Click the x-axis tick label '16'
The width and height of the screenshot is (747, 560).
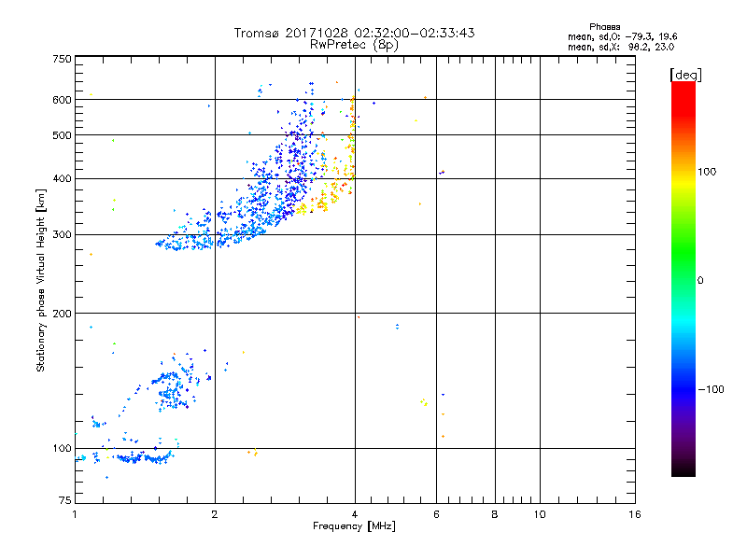point(635,514)
